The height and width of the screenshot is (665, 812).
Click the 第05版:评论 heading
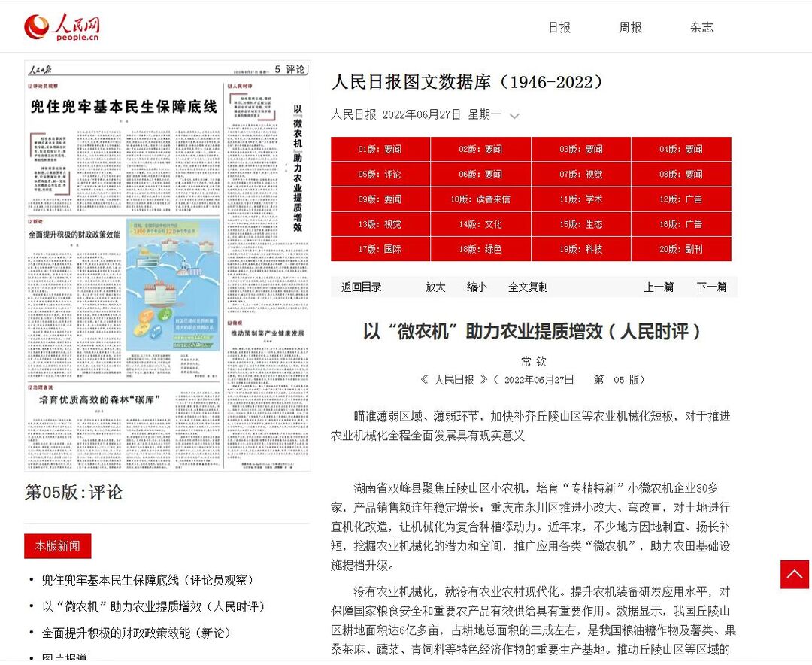point(74,492)
